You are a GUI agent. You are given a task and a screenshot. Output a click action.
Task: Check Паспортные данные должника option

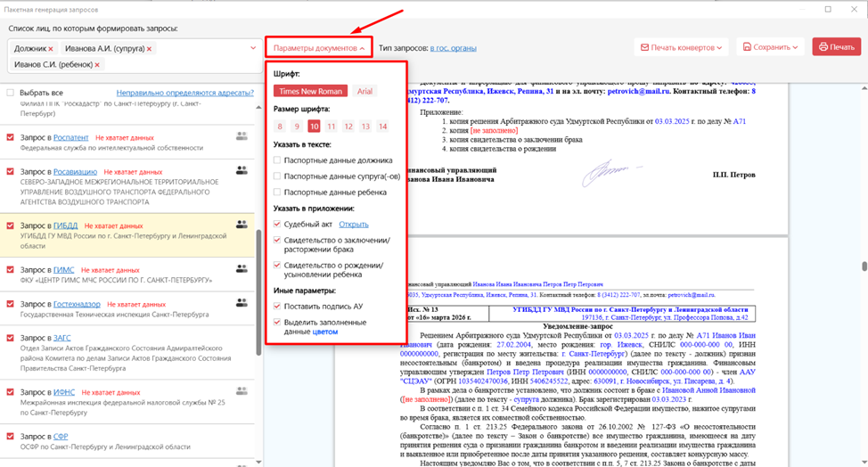click(x=277, y=160)
